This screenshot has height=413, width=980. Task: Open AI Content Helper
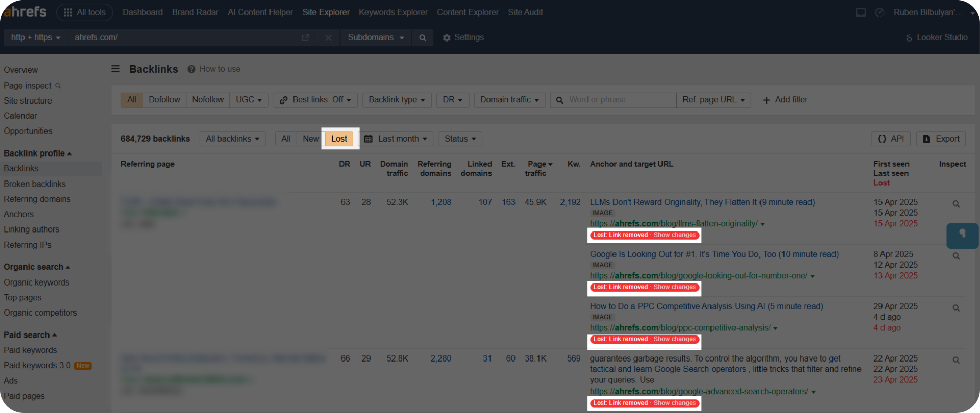point(260,12)
